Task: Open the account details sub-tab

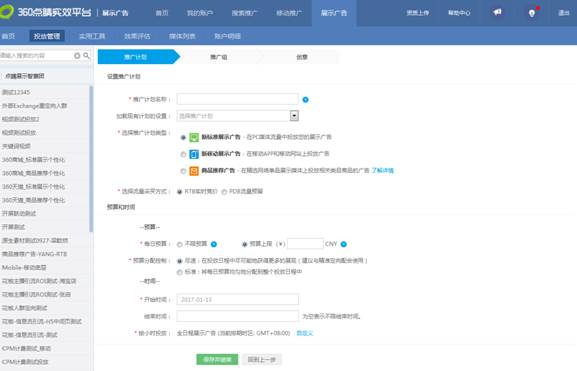Action: click(227, 36)
